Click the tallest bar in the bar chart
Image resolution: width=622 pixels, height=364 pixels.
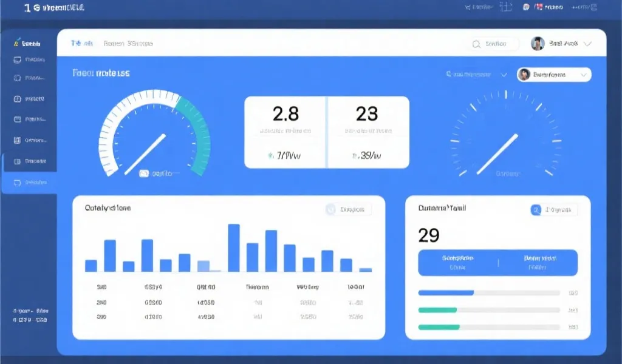[234, 248]
